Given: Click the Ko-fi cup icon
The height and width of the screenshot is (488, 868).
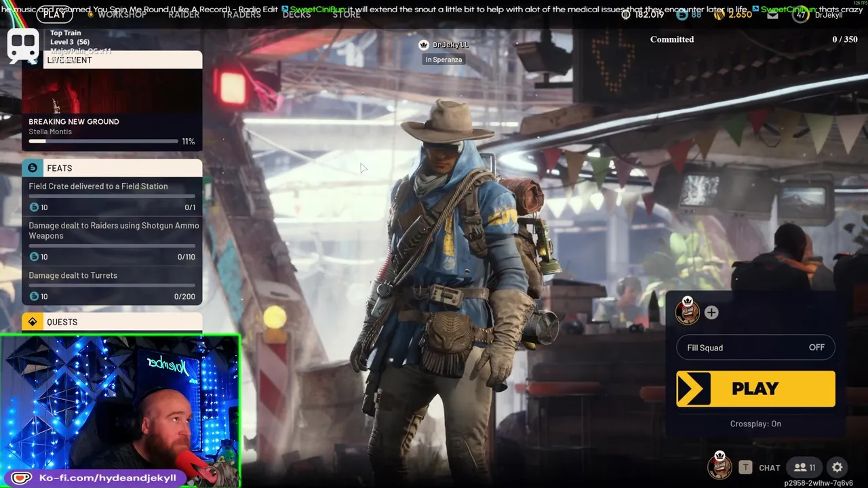Looking at the screenshot, I should pyautogui.click(x=20, y=478).
